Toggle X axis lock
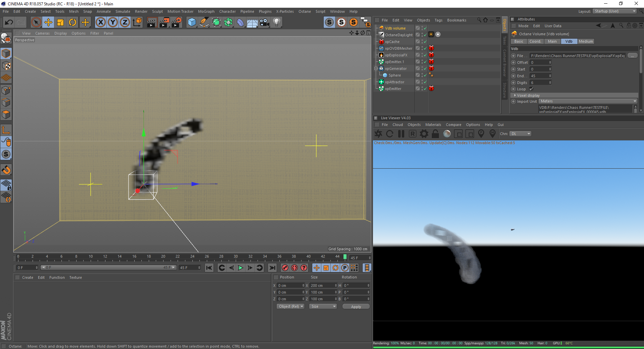 [100, 23]
